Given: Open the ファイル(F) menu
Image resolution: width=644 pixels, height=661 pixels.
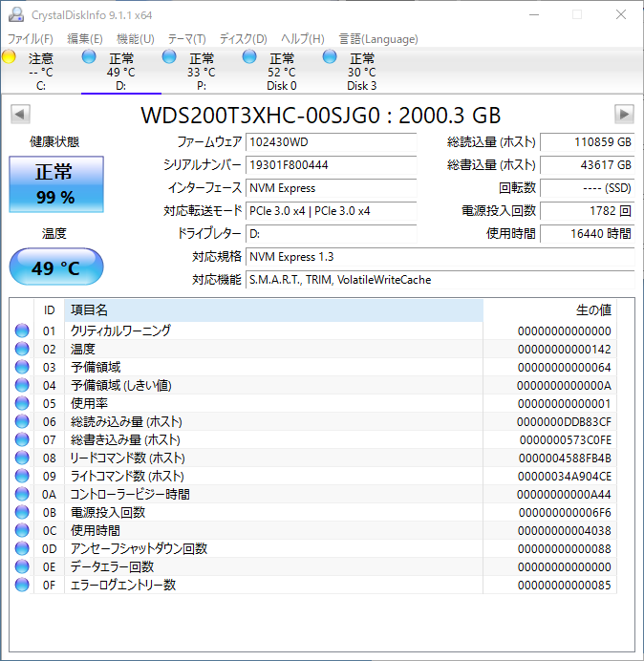Looking at the screenshot, I should [x=31, y=39].
